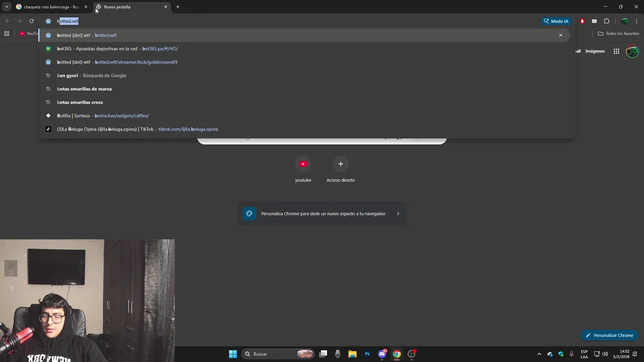
Task: Open File Explorer from taskbar
Action: 352,354
